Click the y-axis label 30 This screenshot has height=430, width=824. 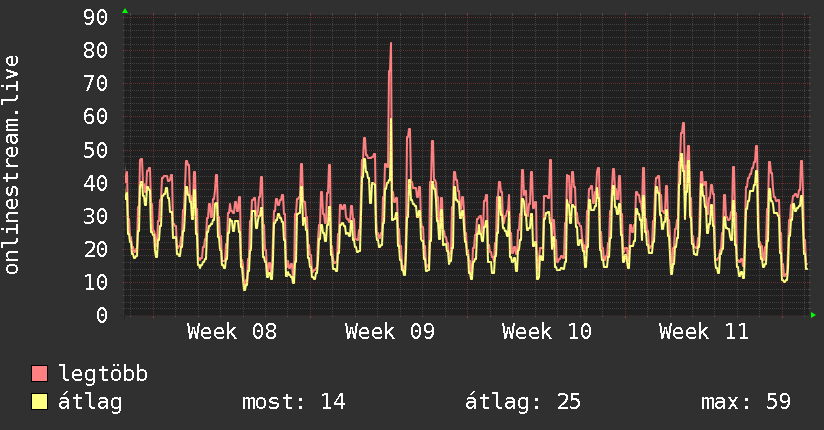[95, 216]
